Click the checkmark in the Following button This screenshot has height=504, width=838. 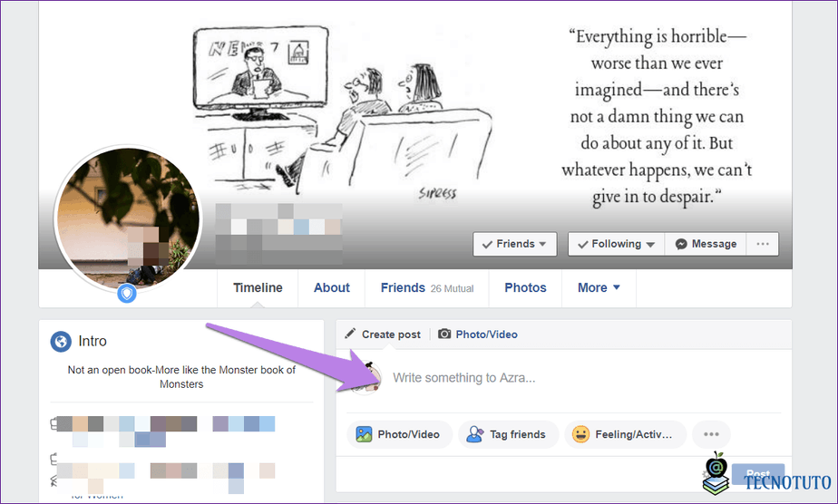(583, 245)
